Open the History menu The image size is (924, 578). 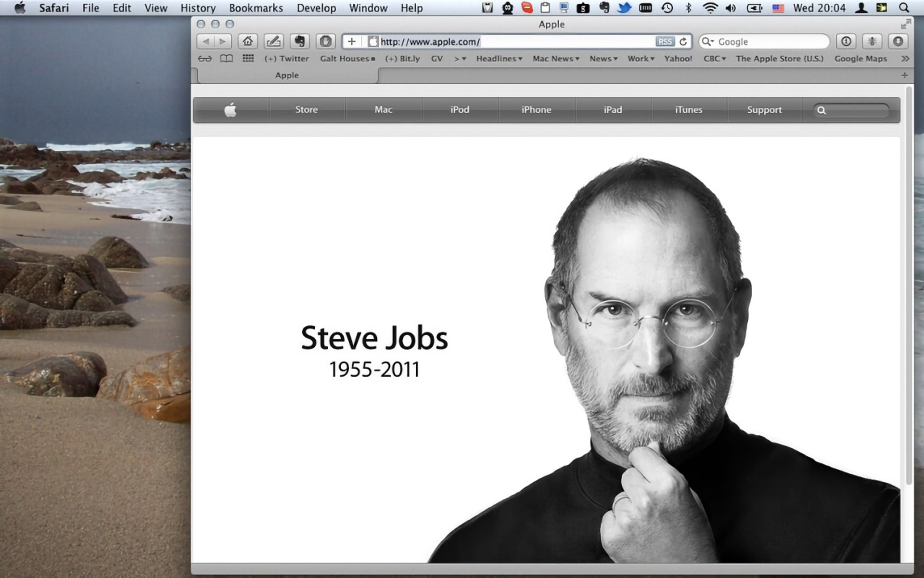pos(198,8)
